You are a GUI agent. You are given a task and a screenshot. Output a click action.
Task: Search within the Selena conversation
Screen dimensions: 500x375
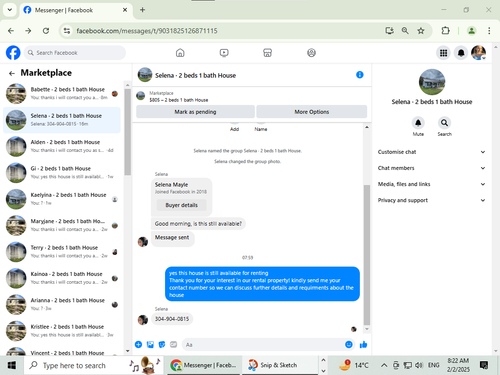click(x=444, y=123)
